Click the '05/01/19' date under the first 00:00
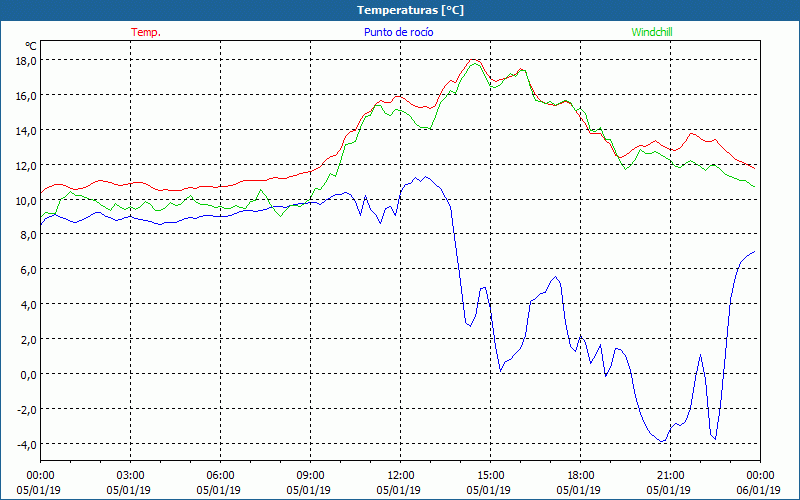The height and width of the screenshot is (500, 800). 39,490
